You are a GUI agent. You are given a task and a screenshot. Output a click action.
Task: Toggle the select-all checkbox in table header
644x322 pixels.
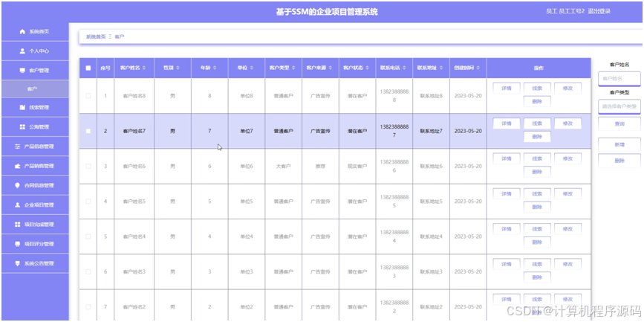coord(88,68)
